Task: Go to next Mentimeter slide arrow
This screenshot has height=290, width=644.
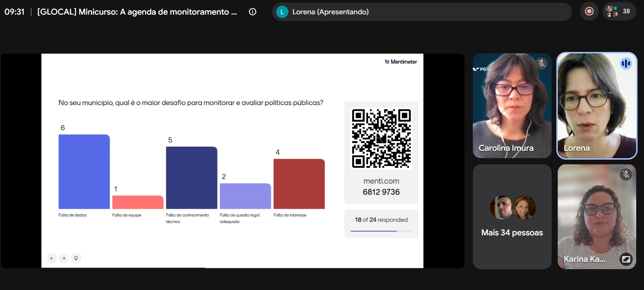Action: click(64, 258)
